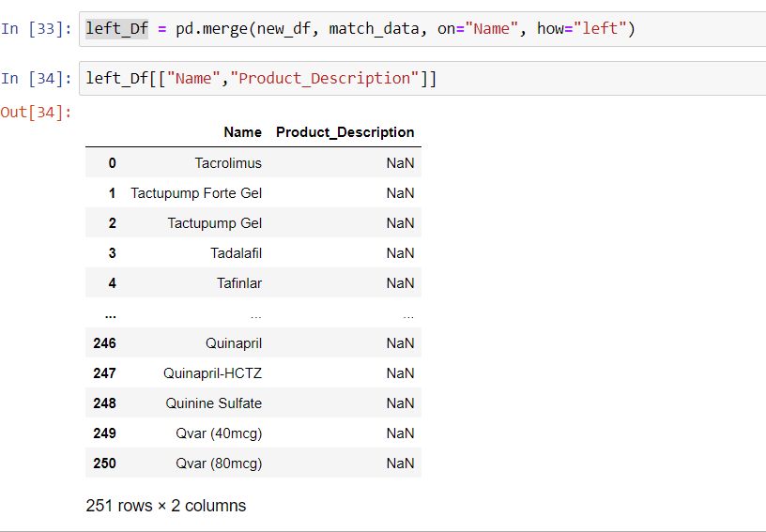Select the Tactupump Gel row name
This screenshot has height=532, width=766.
(x=215, y=223)
